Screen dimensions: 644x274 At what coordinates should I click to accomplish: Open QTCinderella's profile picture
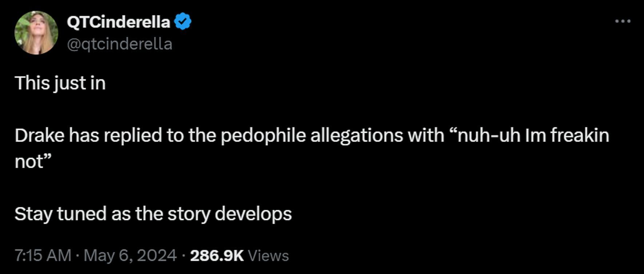[x=36, y=33]
